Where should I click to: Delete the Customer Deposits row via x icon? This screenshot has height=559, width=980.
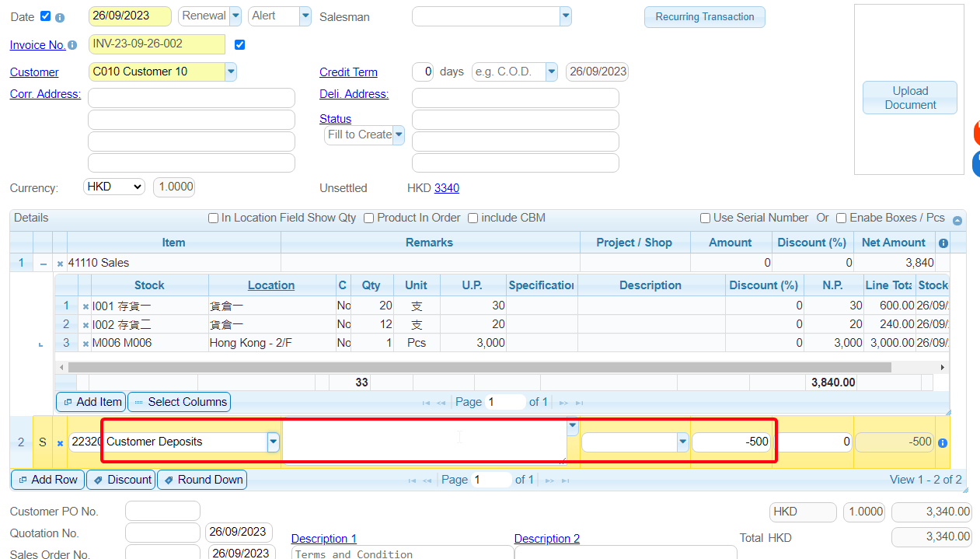point(60,443)
